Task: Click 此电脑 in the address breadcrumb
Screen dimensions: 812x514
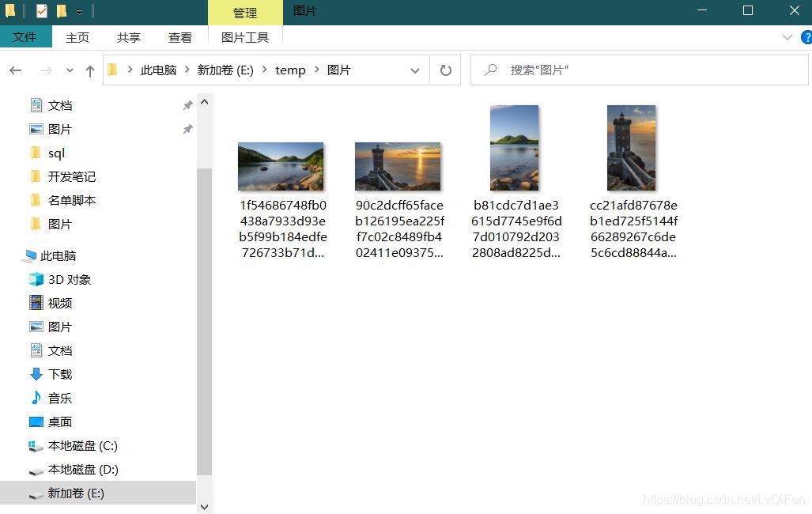Action: click(158, 70)
